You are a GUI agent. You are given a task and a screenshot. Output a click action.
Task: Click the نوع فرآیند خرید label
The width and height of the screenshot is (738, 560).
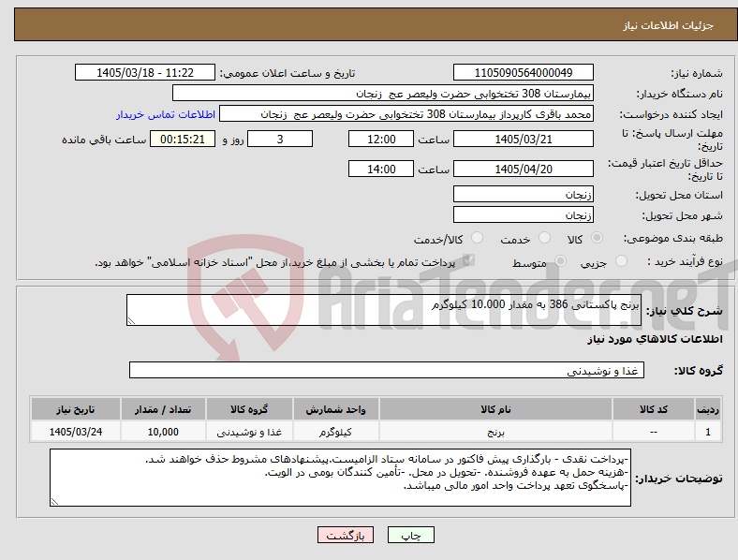pyautogui.click(x=685, y=261)
